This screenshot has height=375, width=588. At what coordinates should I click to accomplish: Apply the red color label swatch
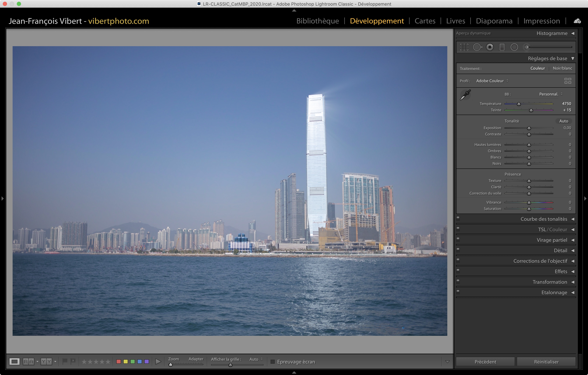[x=119, y=362]
